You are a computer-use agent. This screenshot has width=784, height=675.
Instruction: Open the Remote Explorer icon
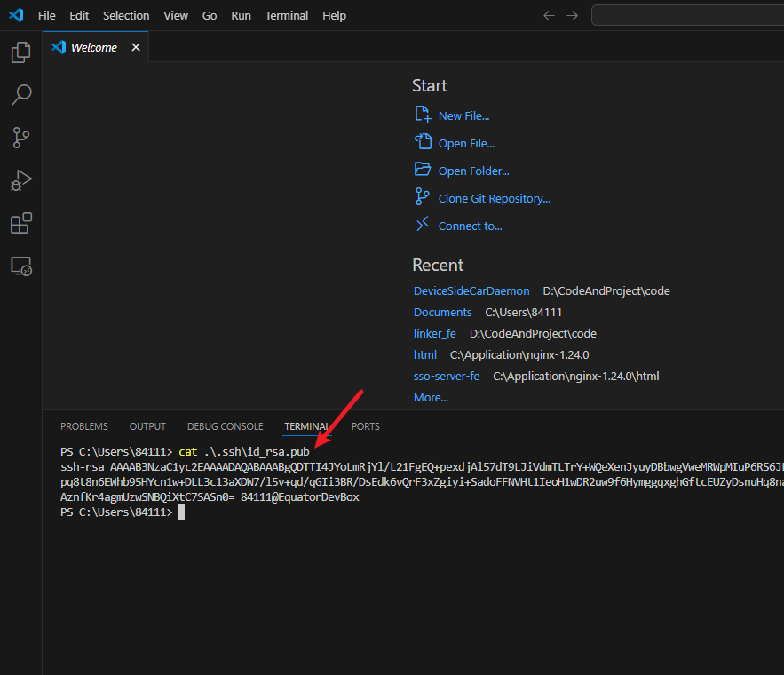pos(20,266)
